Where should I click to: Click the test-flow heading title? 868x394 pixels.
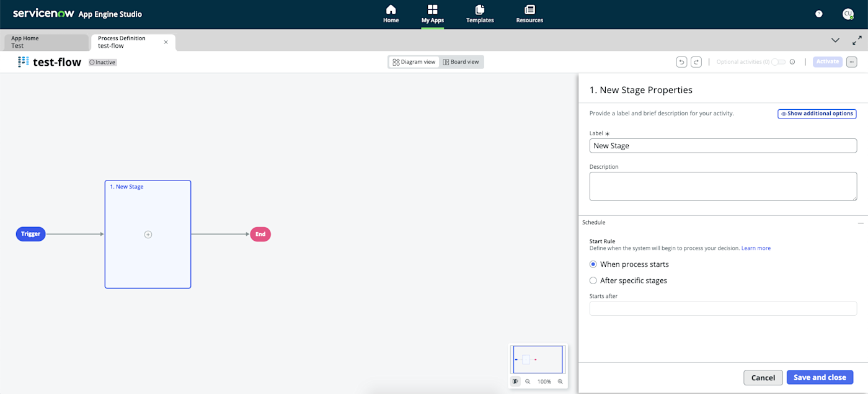[57, 62]
